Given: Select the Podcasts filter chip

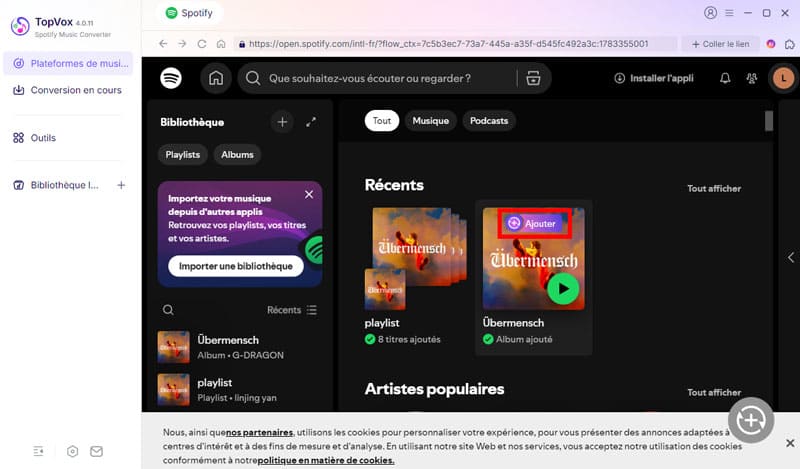Looking at the screenshot, I should (489, 121).
